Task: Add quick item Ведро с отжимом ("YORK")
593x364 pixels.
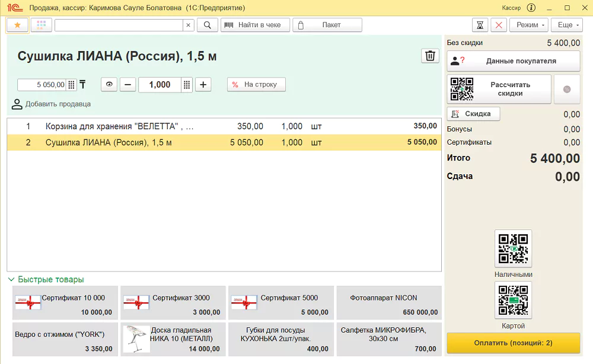Action: point(65,339)
